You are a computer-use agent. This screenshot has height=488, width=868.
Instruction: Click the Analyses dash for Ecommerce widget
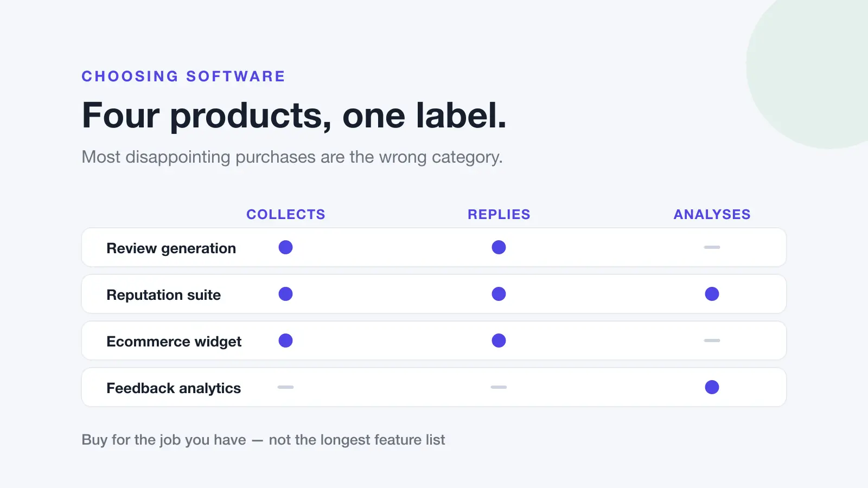pyautogui.click(x=712, y=341)
